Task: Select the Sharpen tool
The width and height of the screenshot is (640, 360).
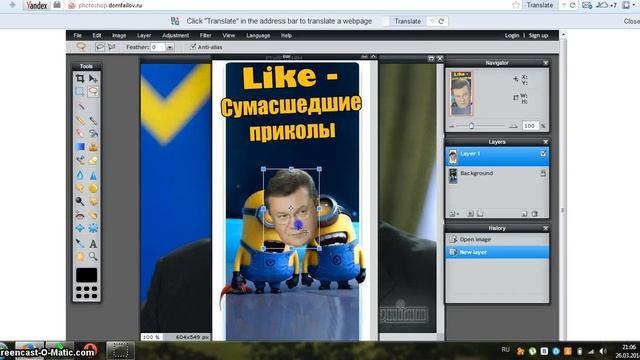Action: coord(93,175)
